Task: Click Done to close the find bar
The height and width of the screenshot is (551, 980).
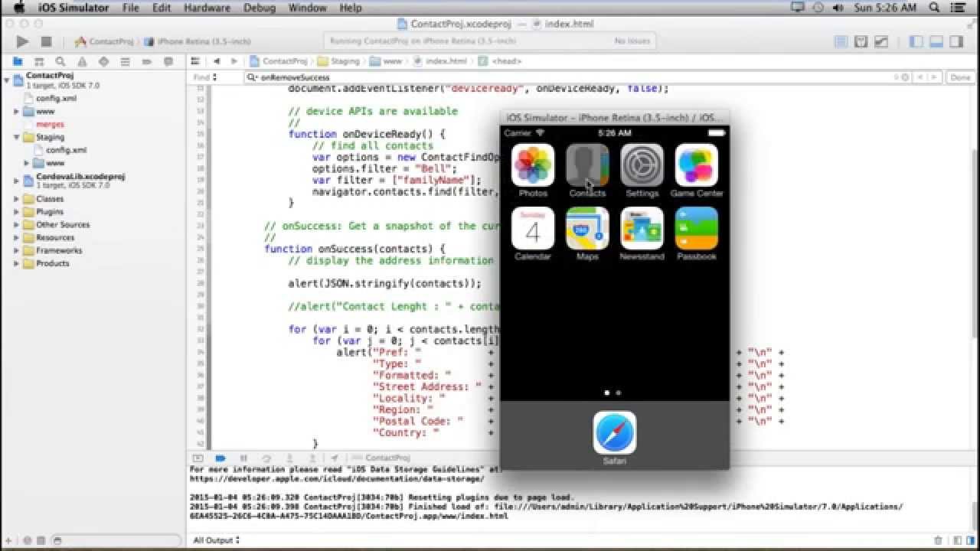Action: pos(960,77)
